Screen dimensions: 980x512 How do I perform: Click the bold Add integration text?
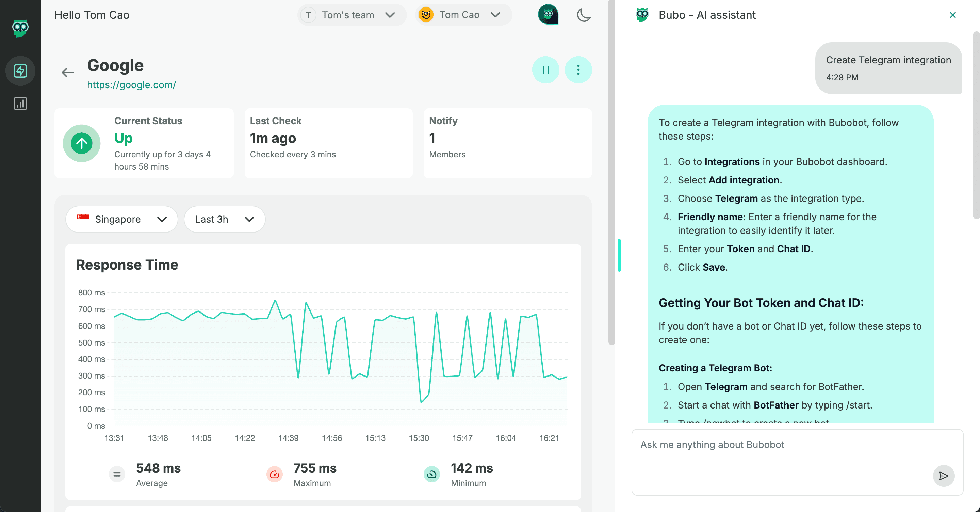point(744,180)
